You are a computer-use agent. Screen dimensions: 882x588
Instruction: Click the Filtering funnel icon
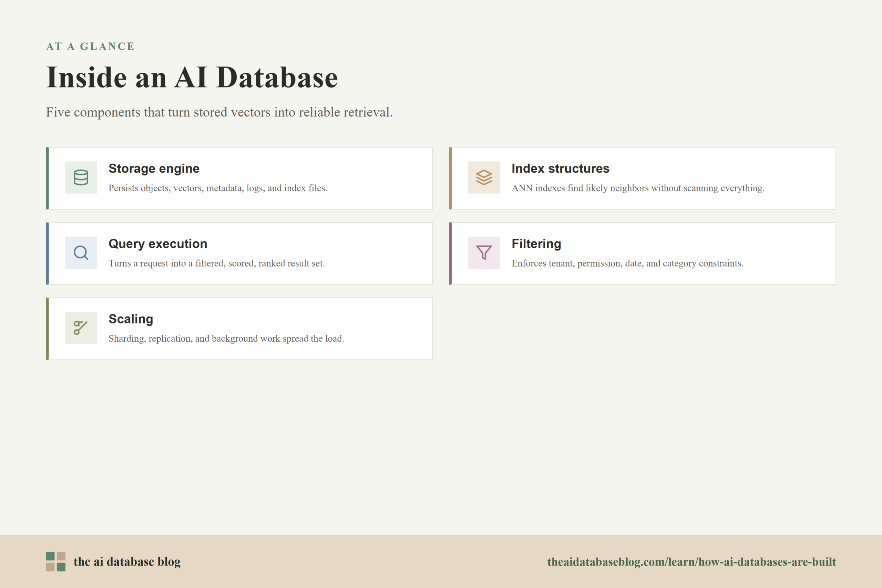click(484, 252)
